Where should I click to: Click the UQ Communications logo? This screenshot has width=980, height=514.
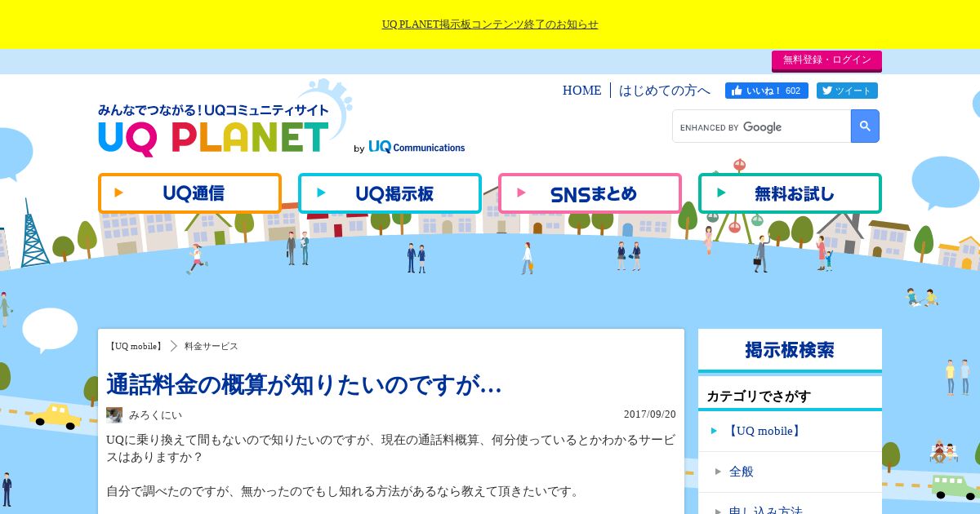click(x=416, y=148)
